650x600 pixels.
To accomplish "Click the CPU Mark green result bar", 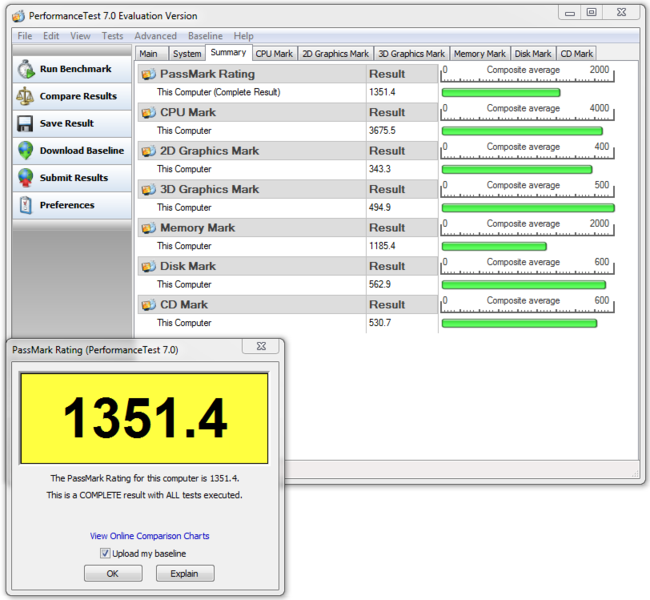I will tap(522, 131).
